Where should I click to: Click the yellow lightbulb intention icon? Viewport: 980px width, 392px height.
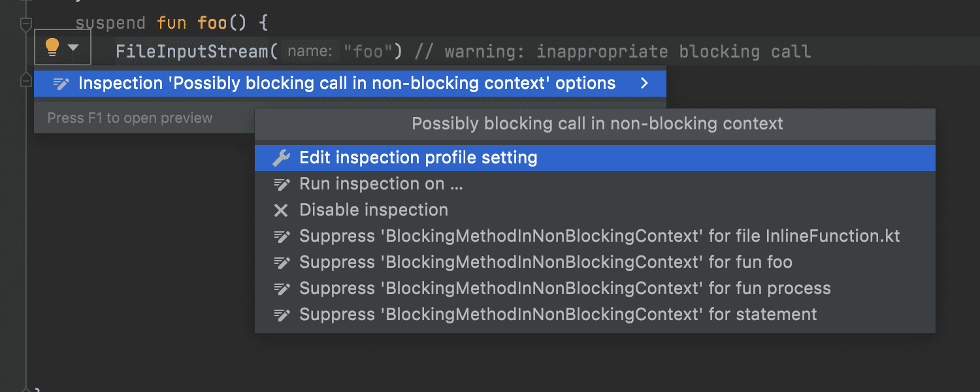52,47
